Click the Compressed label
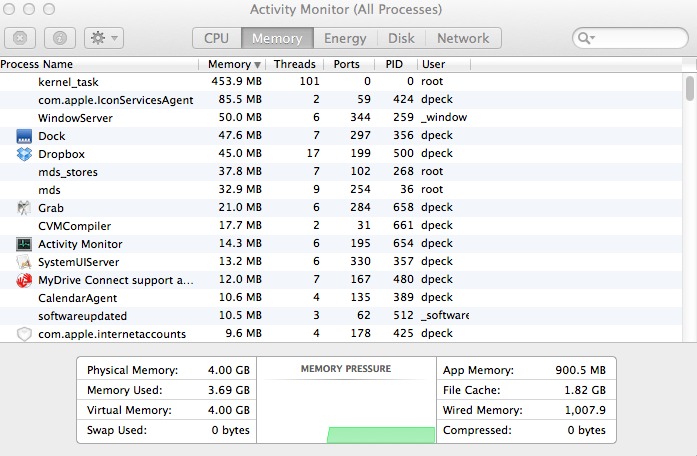The image size is (697, 456). [x=477, y=430]
